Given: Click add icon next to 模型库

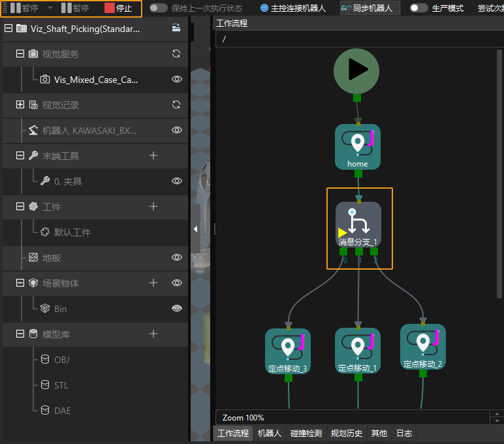Looking at the screenshot, I should (x=153, y=334).
